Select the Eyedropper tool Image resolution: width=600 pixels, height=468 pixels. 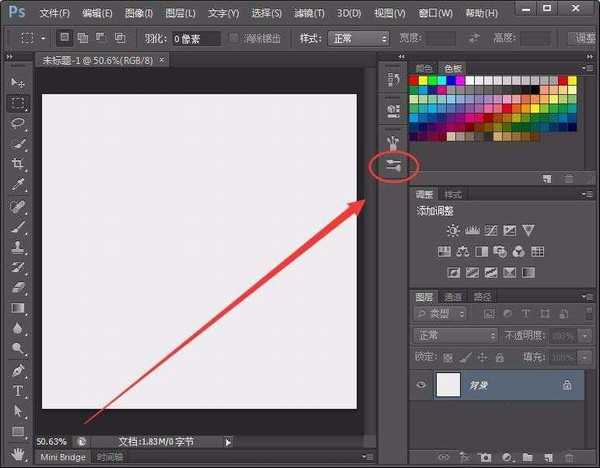[x=18, y=185]
